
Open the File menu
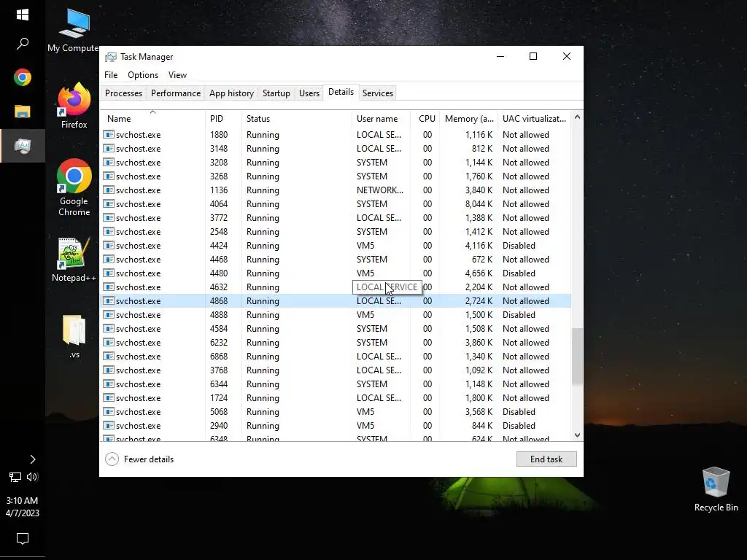(111, 75)
